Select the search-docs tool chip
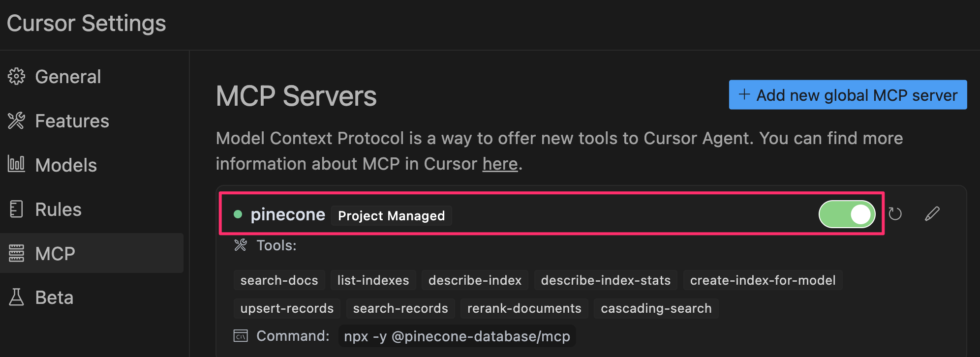The width and height of the screenshot is (980, 357). click(x=279, y=280)
